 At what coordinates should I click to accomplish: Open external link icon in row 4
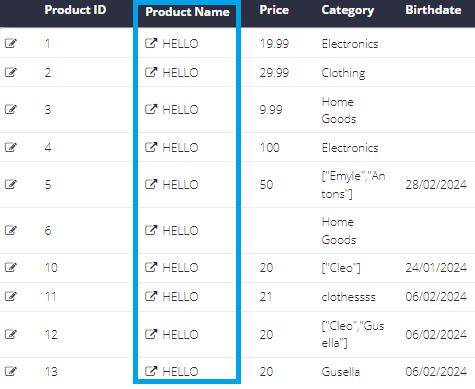[x=151, y=147]
